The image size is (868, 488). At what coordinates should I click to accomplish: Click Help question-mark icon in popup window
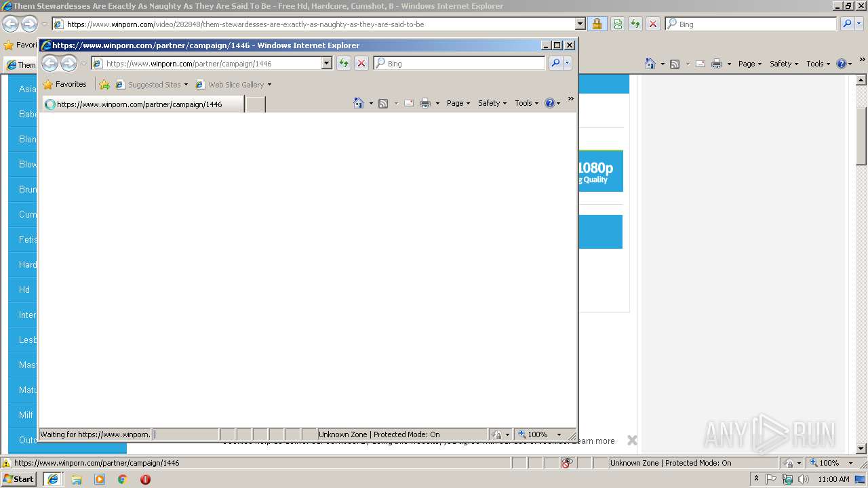[x=549, y=103]
